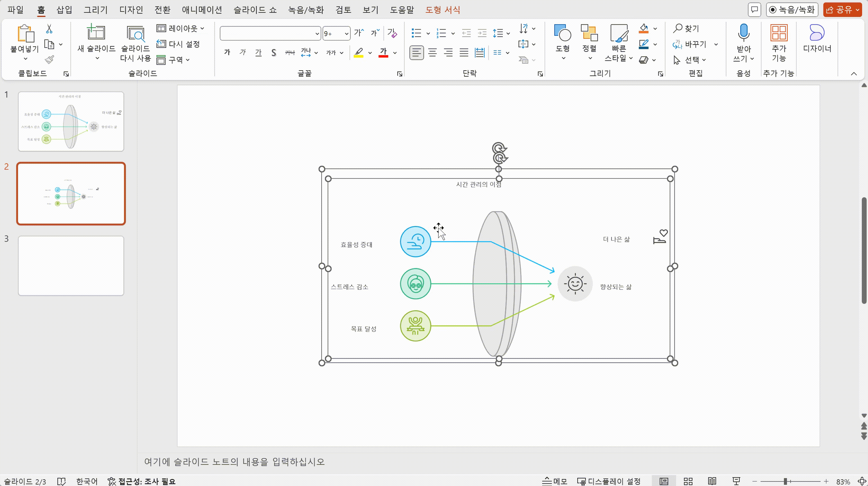
Task: Collapse the ribbon with chevron
Action: click(x=854, y=74)
